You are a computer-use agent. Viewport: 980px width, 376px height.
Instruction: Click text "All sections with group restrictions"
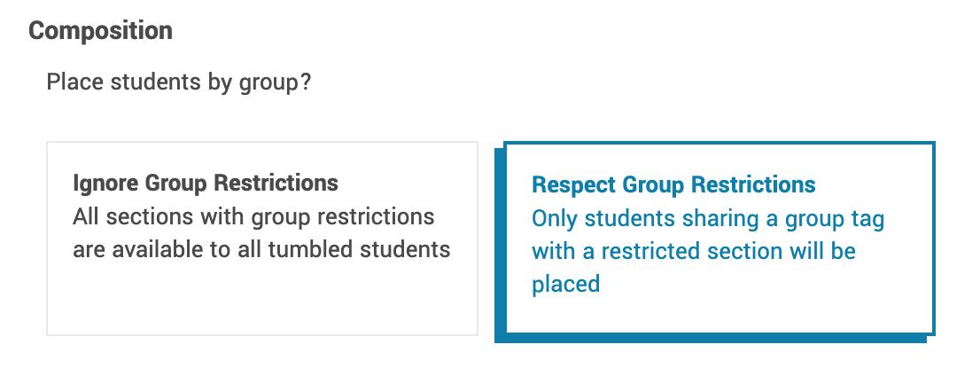tap(253, 216)
